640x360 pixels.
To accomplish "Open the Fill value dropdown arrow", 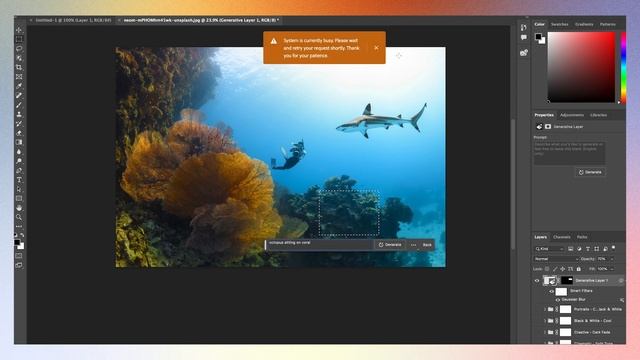I will pyautogui.click(x=612, y=269).
